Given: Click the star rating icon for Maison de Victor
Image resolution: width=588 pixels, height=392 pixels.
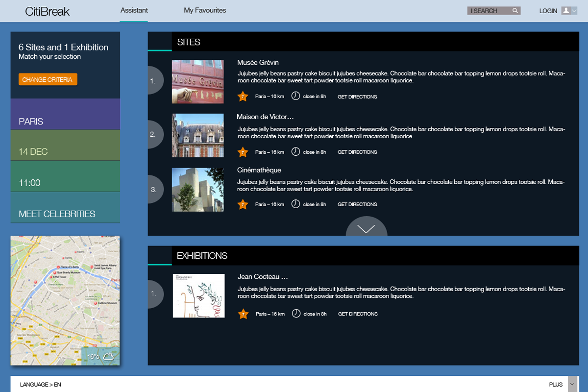Looking at the screenshot, I should point(243,152).
